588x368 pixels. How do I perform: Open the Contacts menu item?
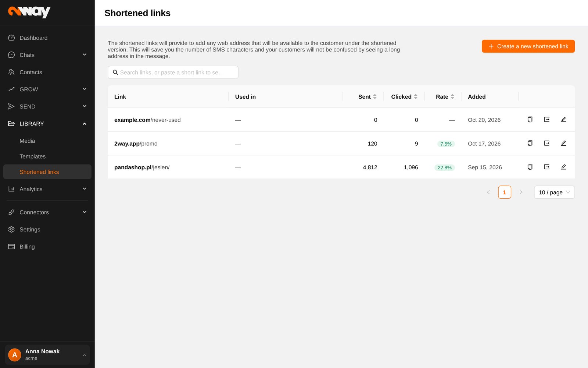click(x=47, y=72)
